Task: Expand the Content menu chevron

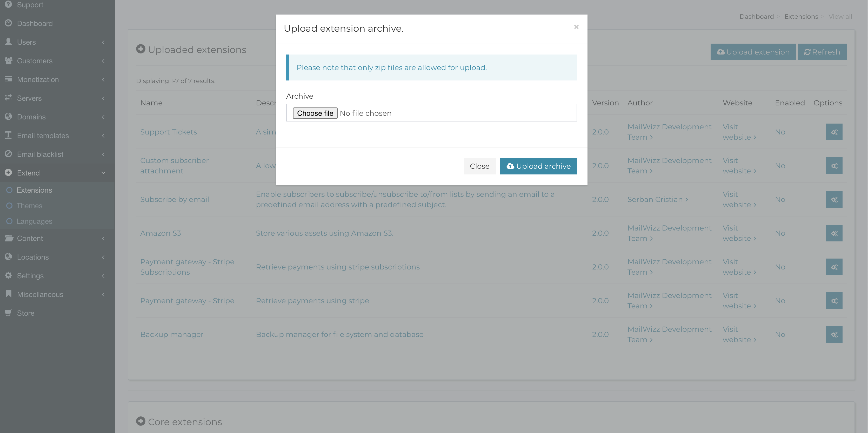Action: [x=103, y=238]
